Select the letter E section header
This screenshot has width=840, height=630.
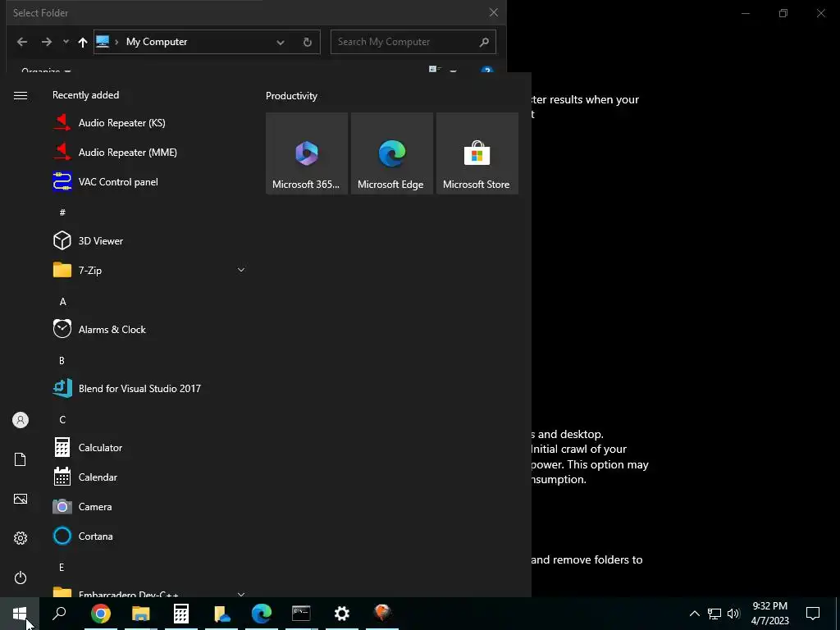click(x=62, y=567)
